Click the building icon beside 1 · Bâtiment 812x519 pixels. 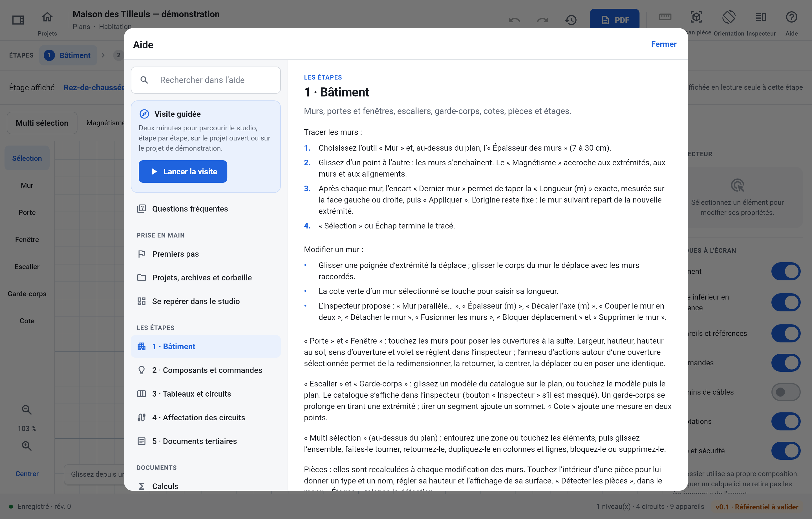tap(142, 347)
